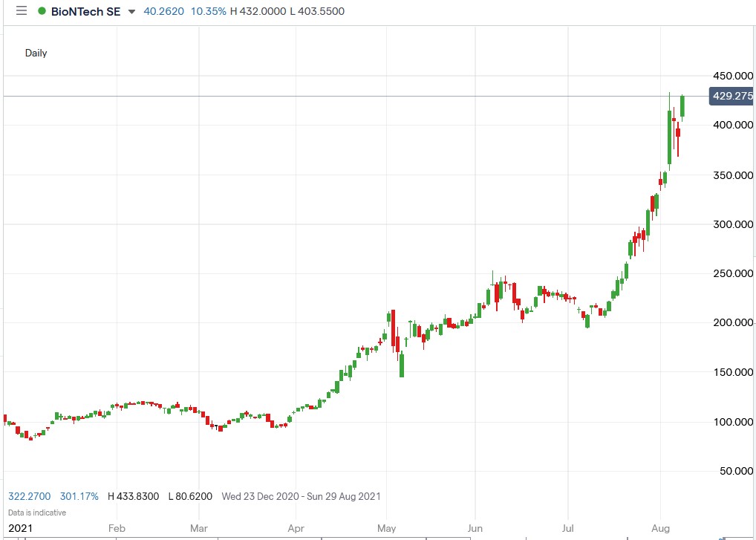The width and height of the screenshot is (756, 540).
Task: Click the 250.000 price axis label
Action: tap(733, 273)
